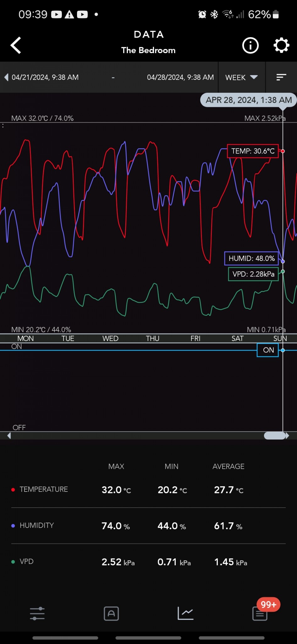The width and height of the screenshot is (297, 644).
Task: Tap the APR 28, 2024 timestamp marker
Action: point(249,100)
